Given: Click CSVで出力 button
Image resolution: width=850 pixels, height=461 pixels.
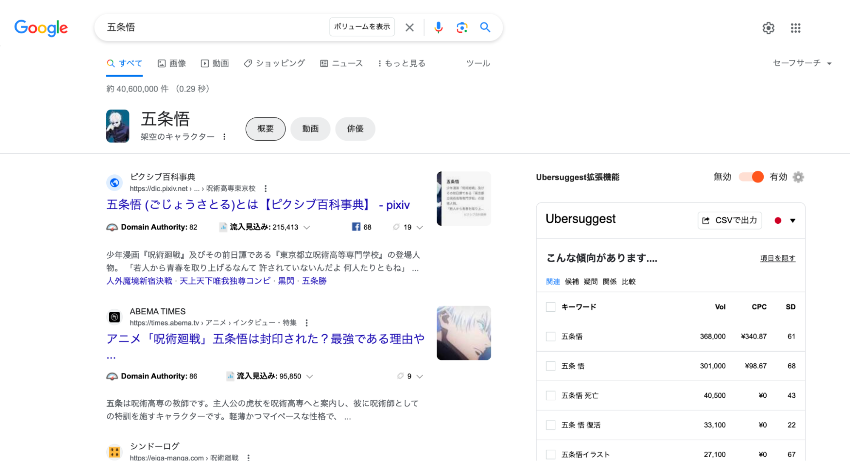Looking at the screenshot, I should (x=730, y=220).
